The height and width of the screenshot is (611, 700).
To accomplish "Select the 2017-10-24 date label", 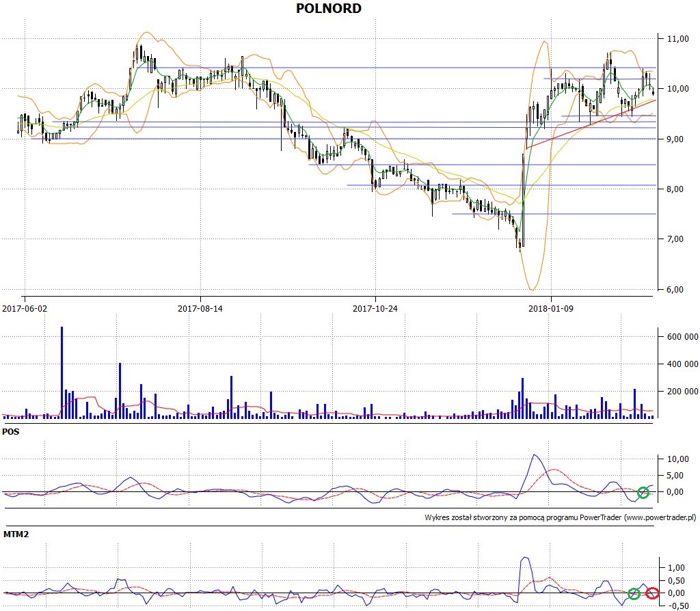I will coord(375,308).
